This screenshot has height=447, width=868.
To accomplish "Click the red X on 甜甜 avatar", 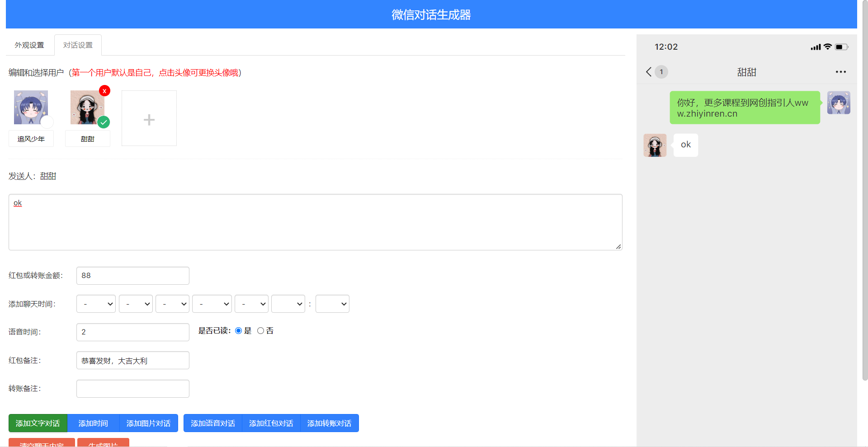I will click(104, 91).
